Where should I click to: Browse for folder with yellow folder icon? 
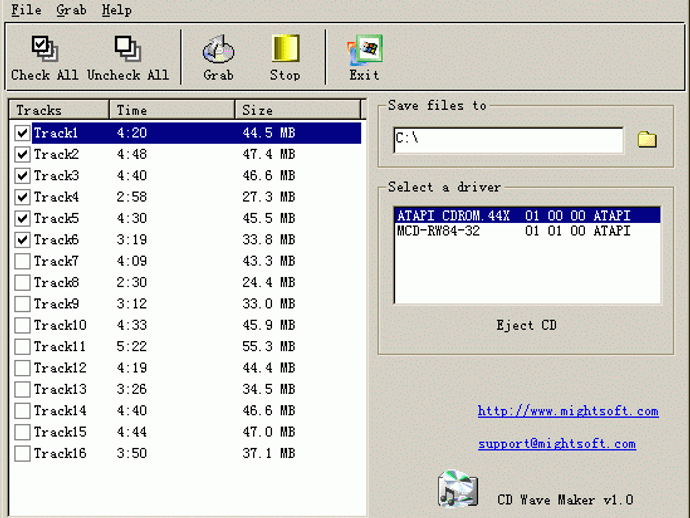(647, 140)
